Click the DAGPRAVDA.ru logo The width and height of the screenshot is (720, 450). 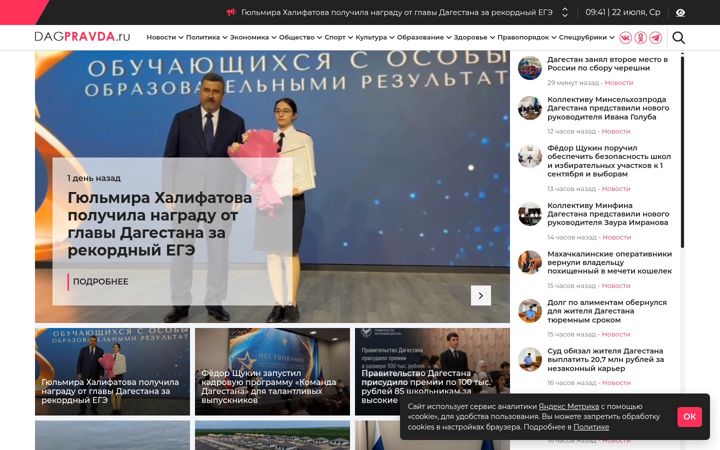(x=82, y=37)
